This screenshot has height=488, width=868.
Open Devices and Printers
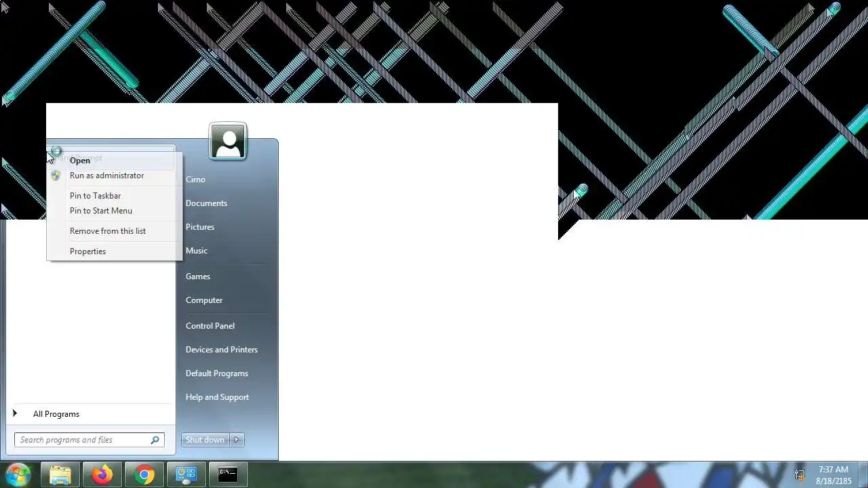[222, 350]
